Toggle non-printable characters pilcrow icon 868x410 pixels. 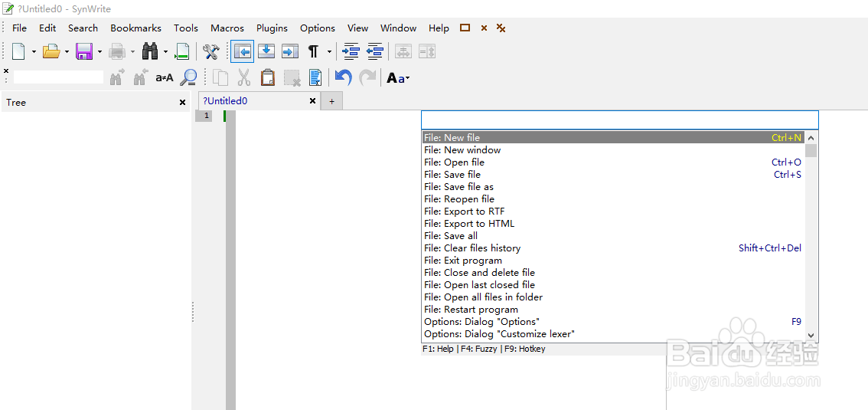(x=313, y=51)
